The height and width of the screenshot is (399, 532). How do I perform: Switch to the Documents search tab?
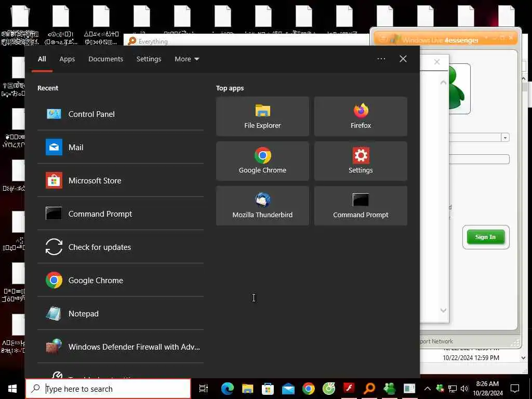[x=105, y=59]
